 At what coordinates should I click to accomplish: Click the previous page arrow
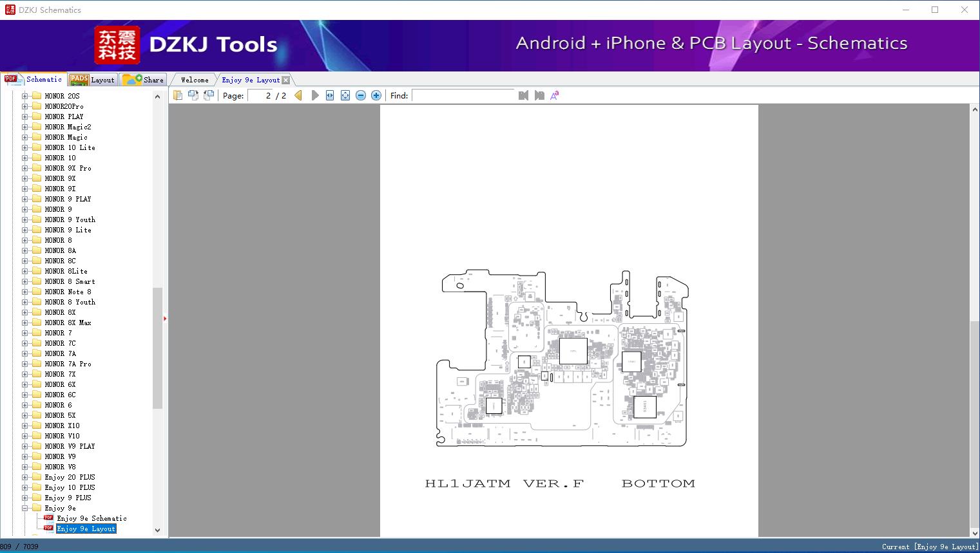pyautogui.click(x=298, y=95)
